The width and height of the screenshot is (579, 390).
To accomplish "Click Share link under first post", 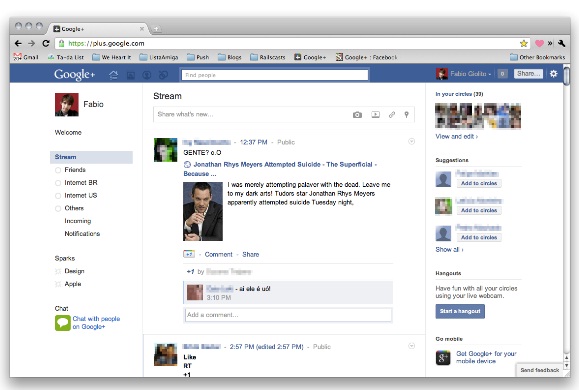I will point(251,254).
